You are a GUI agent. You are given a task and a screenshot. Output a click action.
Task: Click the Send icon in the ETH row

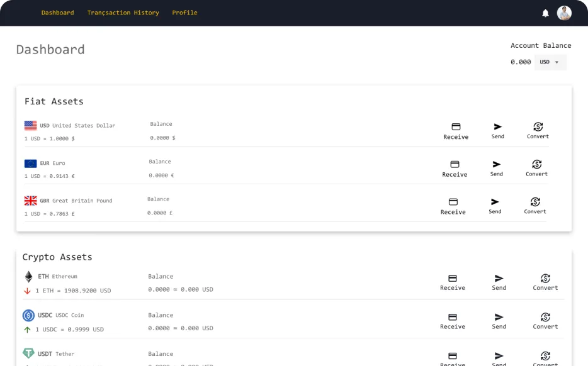[499, 279]
